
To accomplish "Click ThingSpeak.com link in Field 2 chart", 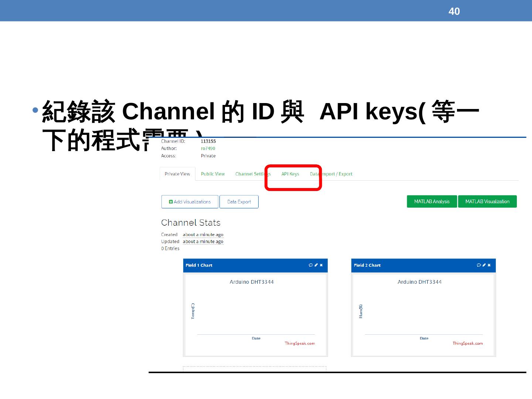I will click(x=468, y=344).
